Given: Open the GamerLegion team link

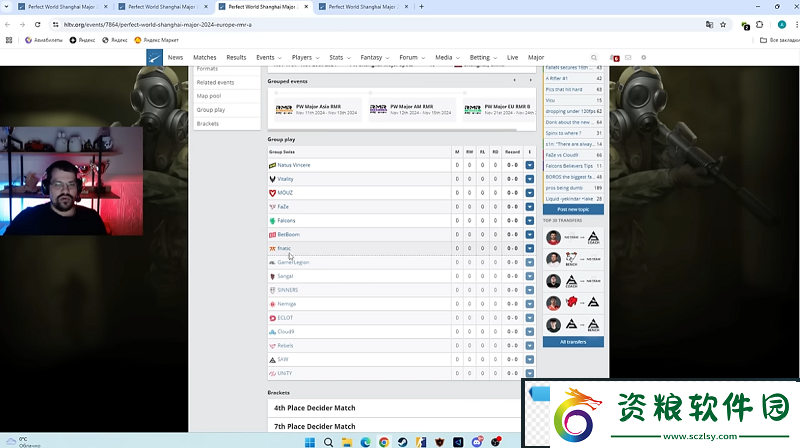Looking at the screenshot, I should (293, 262).
